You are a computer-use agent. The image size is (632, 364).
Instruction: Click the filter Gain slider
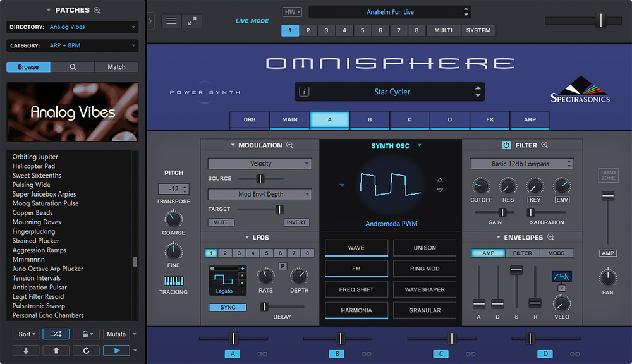point(502,212)
